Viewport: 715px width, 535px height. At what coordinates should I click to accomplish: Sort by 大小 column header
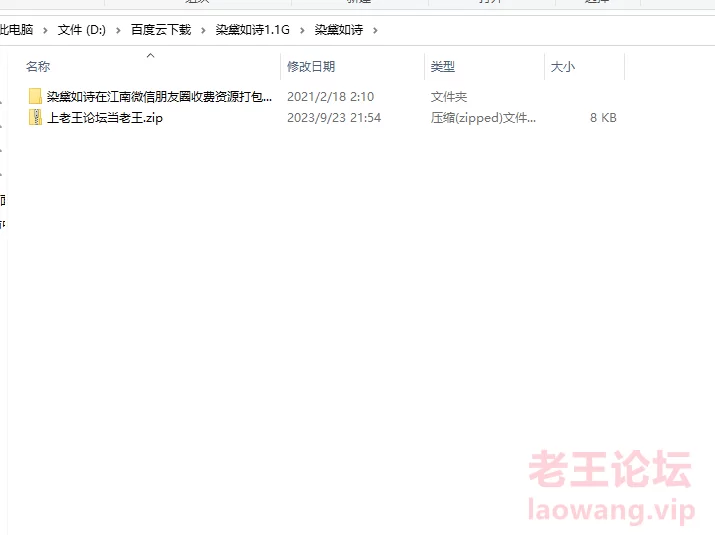(x=563, y=67)
